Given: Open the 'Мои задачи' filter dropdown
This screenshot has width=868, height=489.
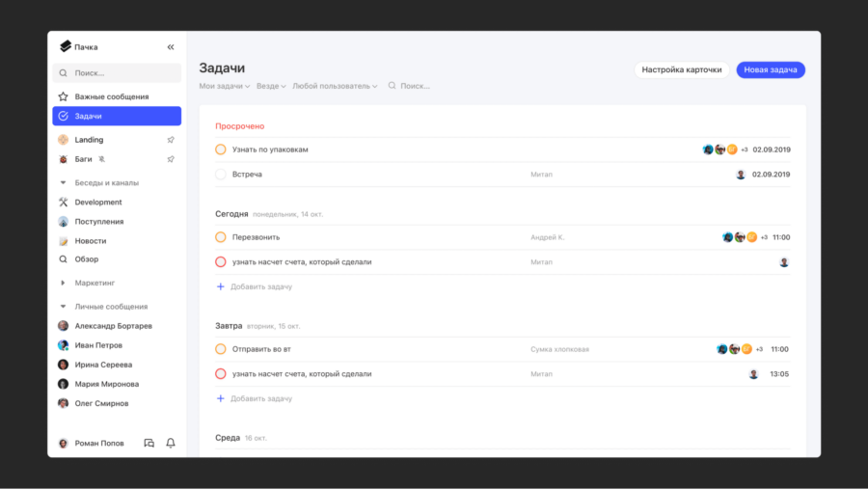Looking at the screenshot, I should click(224, 86).
